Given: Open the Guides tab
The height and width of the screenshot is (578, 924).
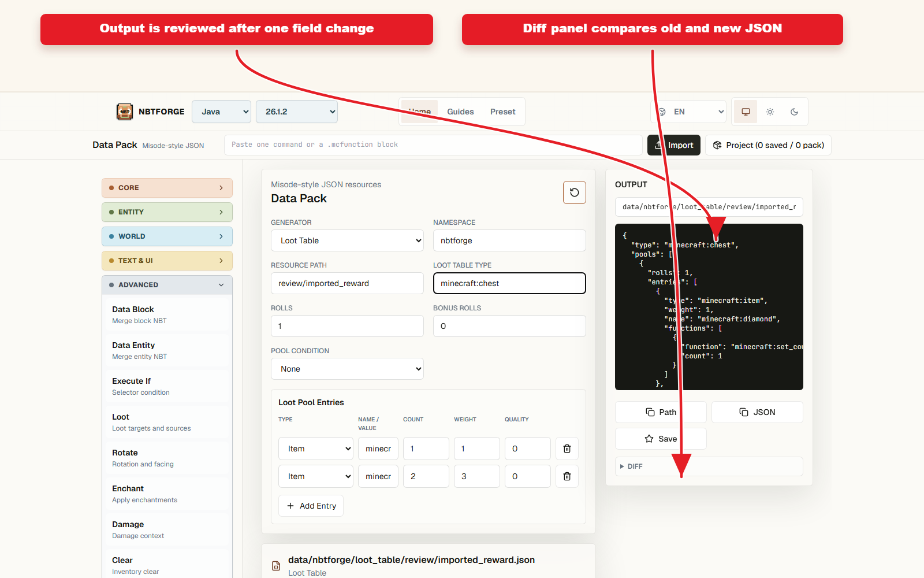Looking at the screenshot, I should [x=460, y=112].
